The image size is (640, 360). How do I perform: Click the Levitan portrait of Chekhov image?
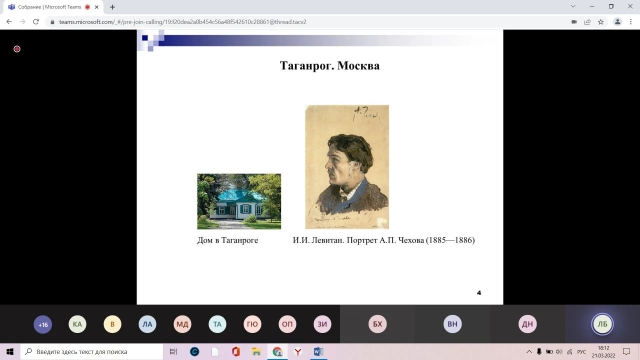[347, 167]
